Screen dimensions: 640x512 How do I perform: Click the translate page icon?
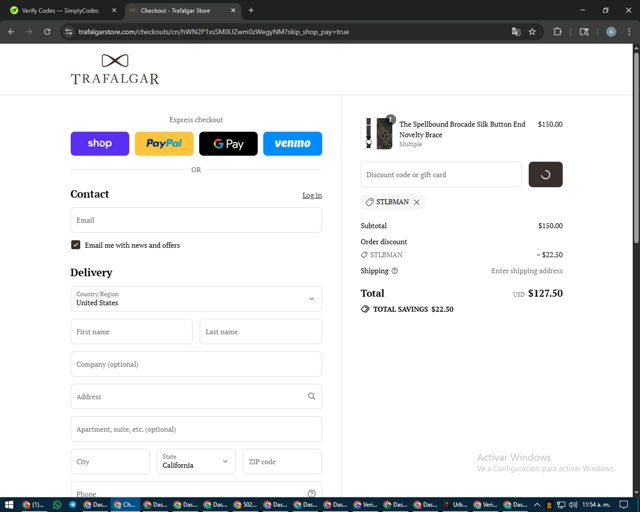click(516, 32)
